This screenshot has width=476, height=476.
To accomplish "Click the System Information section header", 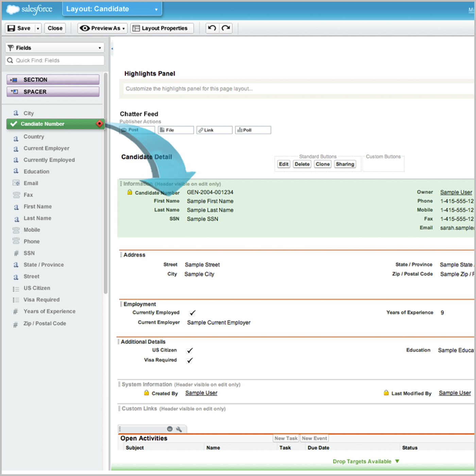I will tap(147, 385).
